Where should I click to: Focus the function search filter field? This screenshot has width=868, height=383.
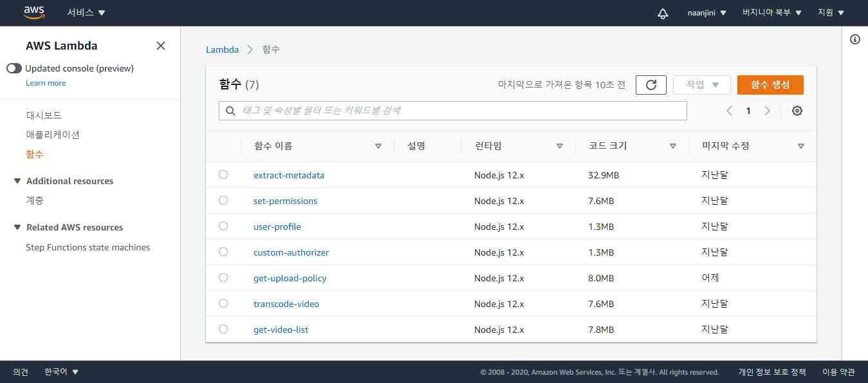[453, 111]
